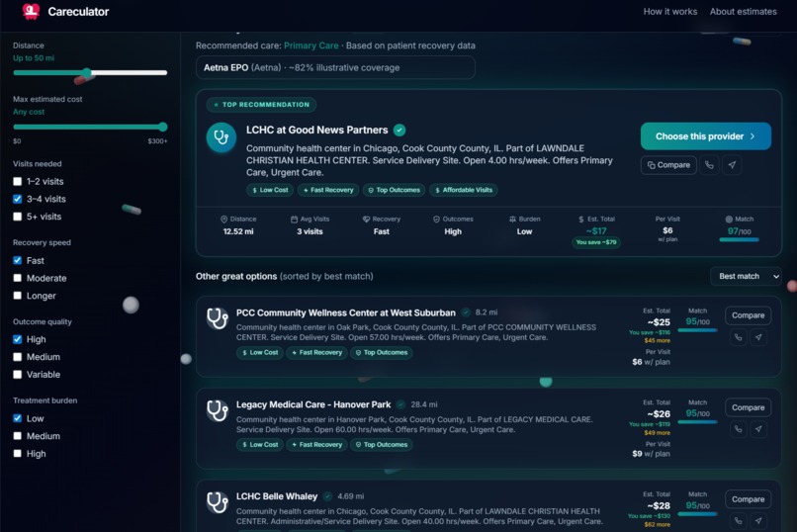
Task: Open Legacy Medical Care - Hanover Park title
Action: [313, 404]
